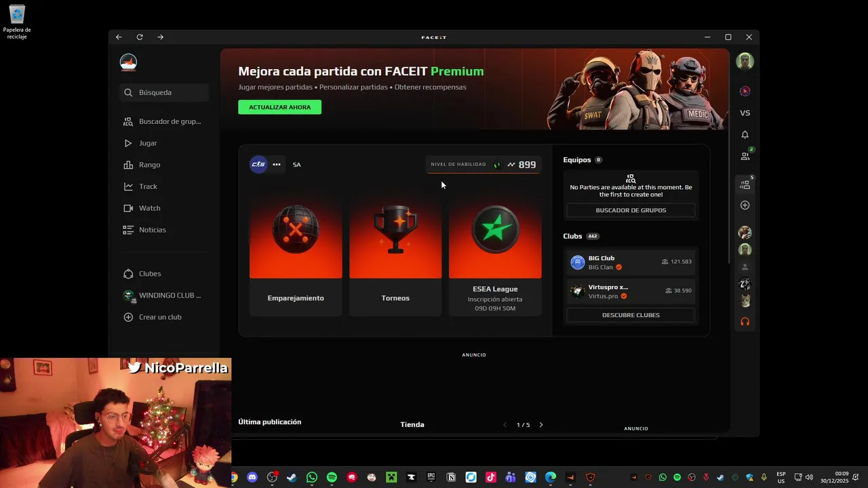This screenshot has height=488, width=868.
Task: Open user profile avatar at top right
Action: [x=745, y=62]
